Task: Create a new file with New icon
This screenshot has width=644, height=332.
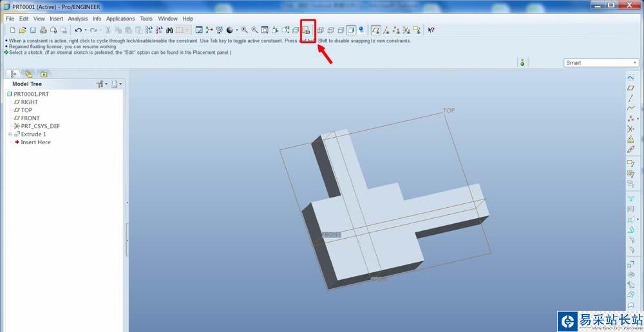Action: point(13,30)
